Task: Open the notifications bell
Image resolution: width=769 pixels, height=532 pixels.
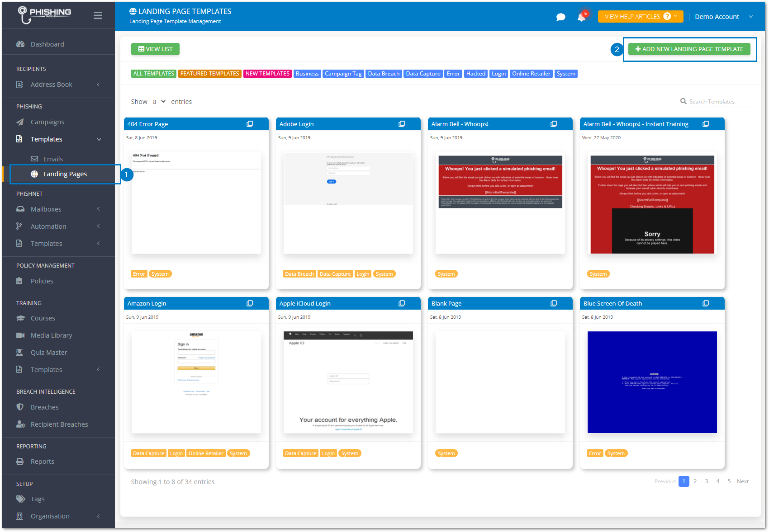Action: point(581,17)
